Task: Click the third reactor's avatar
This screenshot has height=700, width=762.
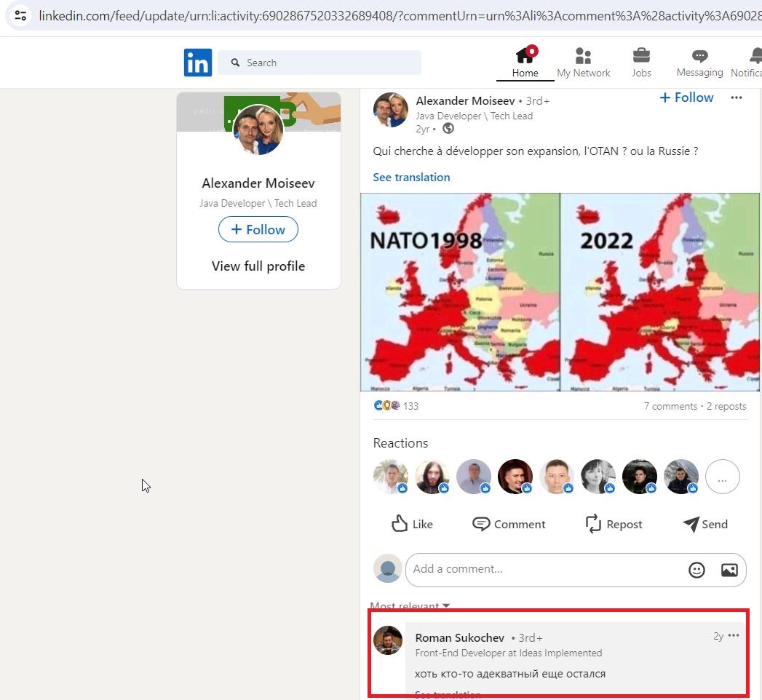Action: [474, 477]
